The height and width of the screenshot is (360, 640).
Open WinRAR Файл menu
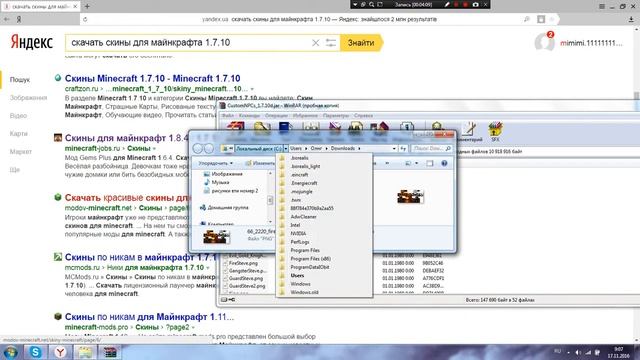coord(228,116)
